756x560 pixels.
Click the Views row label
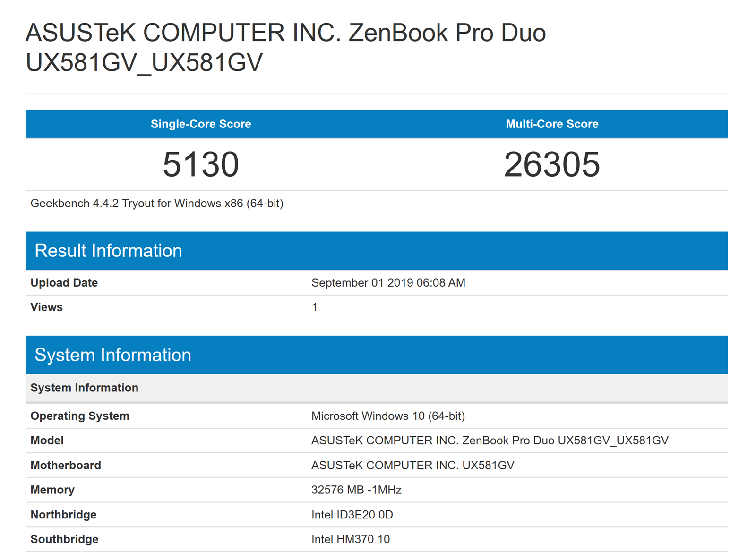pyautogui.click(x=47, y=307)
